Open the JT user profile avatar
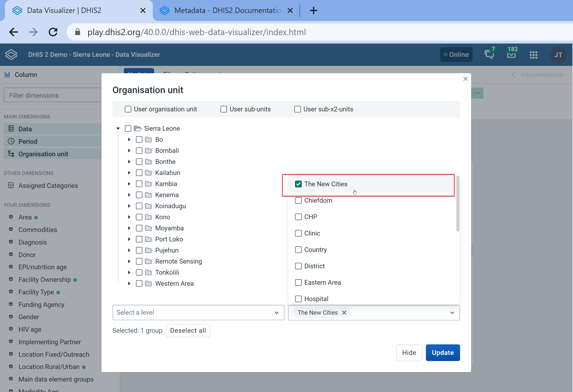Image resolution: width=573 pixels, height=392 pixels. [x=558, y=55]
